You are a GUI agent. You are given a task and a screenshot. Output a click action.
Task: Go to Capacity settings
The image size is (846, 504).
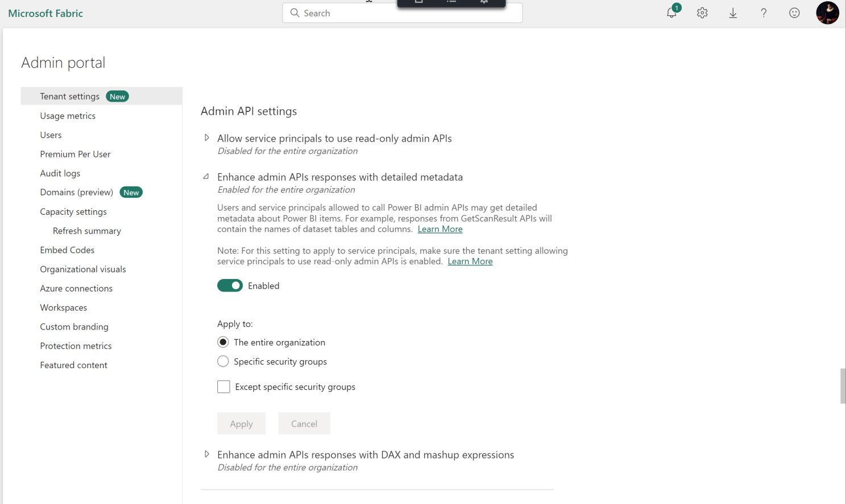(x=73, y=211)
